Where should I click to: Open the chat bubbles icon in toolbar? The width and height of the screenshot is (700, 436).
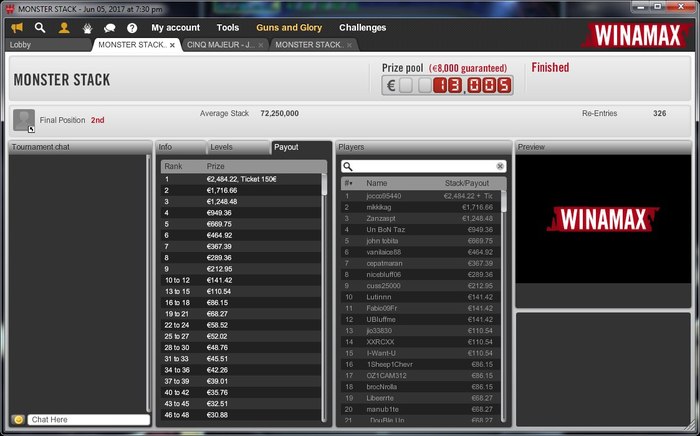pyautogui.click(x=109, y=28)
